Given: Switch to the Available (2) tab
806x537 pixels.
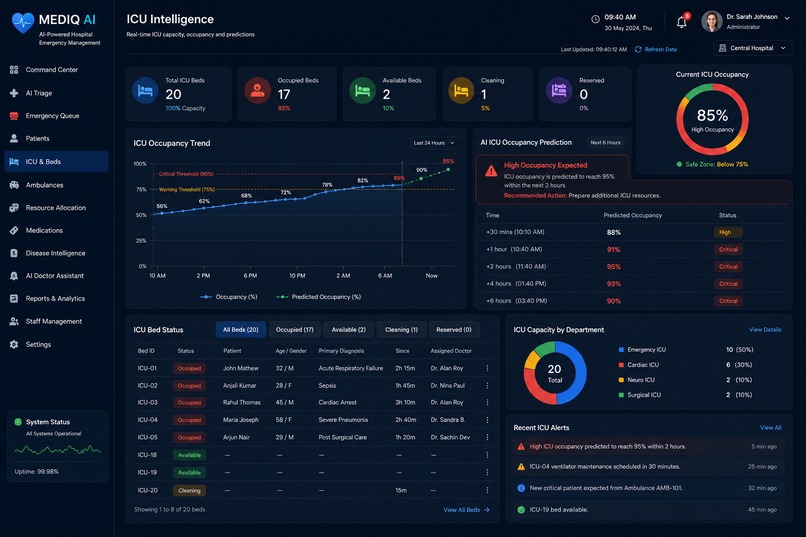Looking at the screenshot, I should pos(349,330).
